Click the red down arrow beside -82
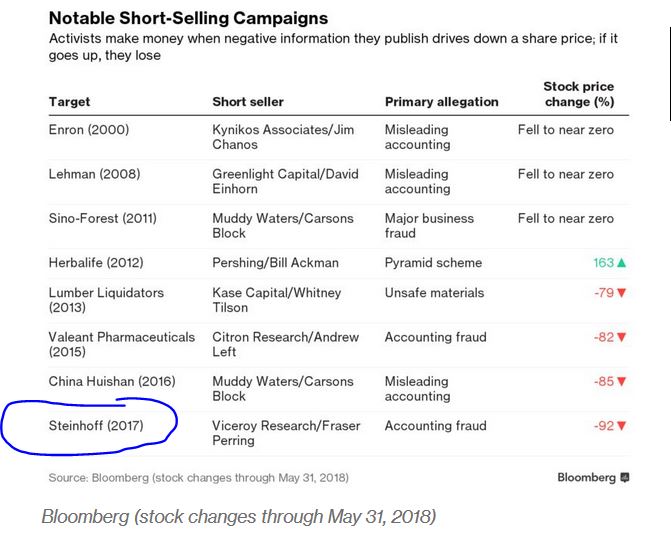This screenshot has width=671, height=553. pyautogui.click(x=622, y=337)
